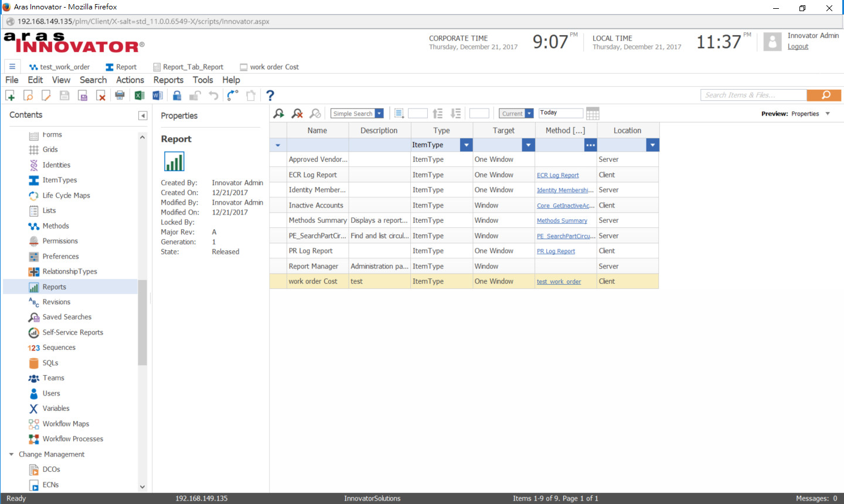Click the blue Lock item padlock icon
This screenshot has width=844, height=504.
[177, 96]
